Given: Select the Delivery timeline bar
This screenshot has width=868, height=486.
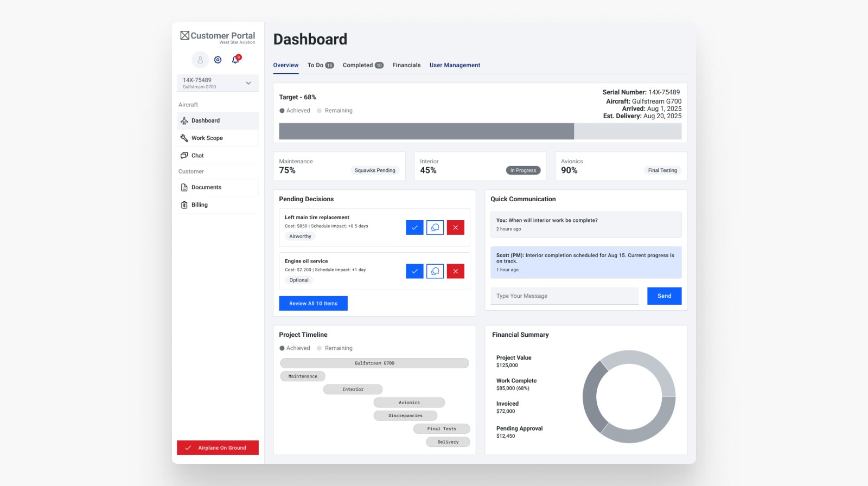Looking at the screenshot, I should [448, 442].
